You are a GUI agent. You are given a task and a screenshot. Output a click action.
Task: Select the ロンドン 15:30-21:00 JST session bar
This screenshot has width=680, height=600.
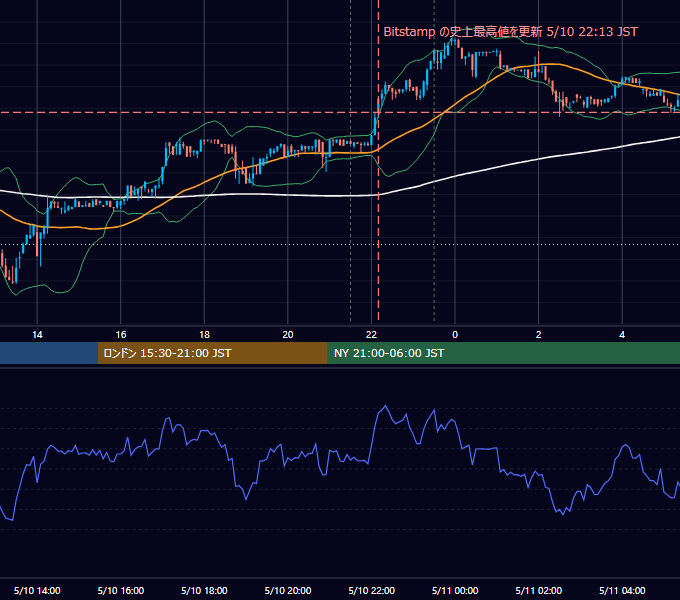click(x=212, y=353)
